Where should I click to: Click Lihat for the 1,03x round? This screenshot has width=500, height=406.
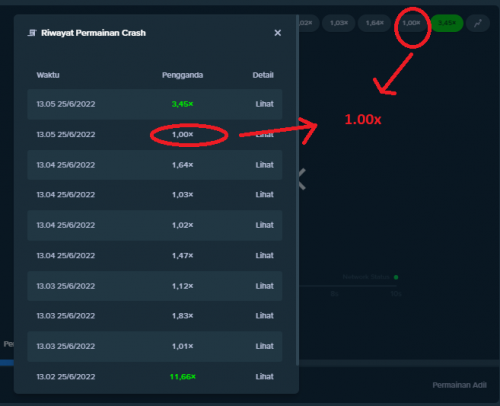[x=265, y=195]
